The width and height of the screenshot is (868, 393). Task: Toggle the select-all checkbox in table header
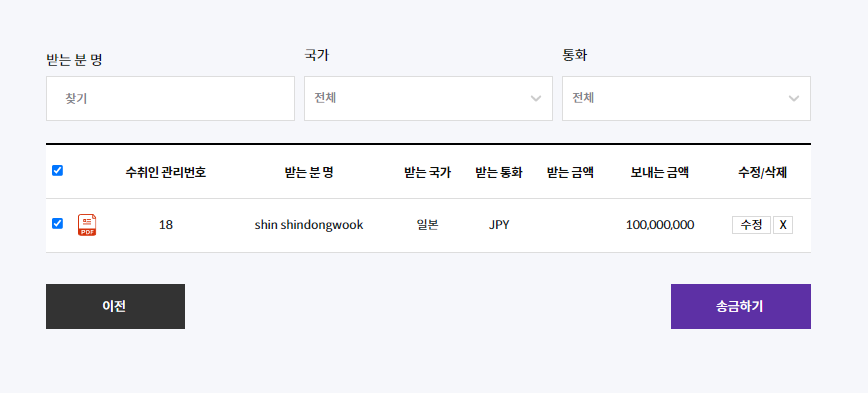[x=57, y=170]
